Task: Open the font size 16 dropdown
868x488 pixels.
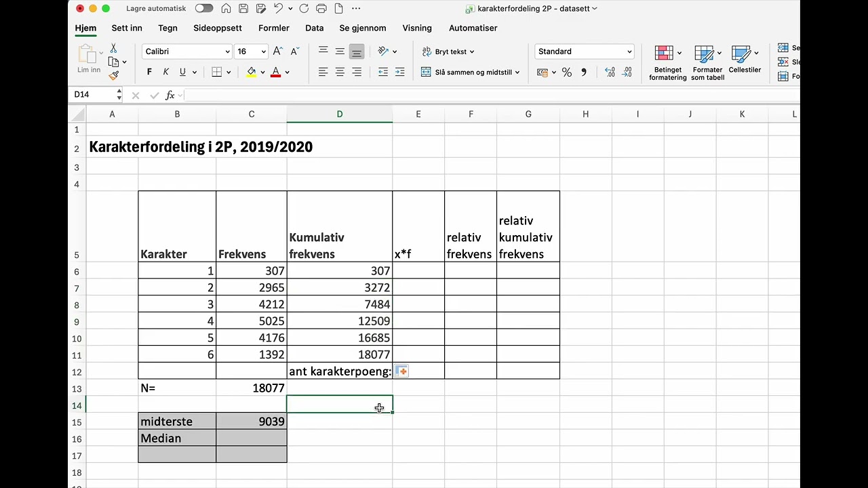Action: (263, 52)
